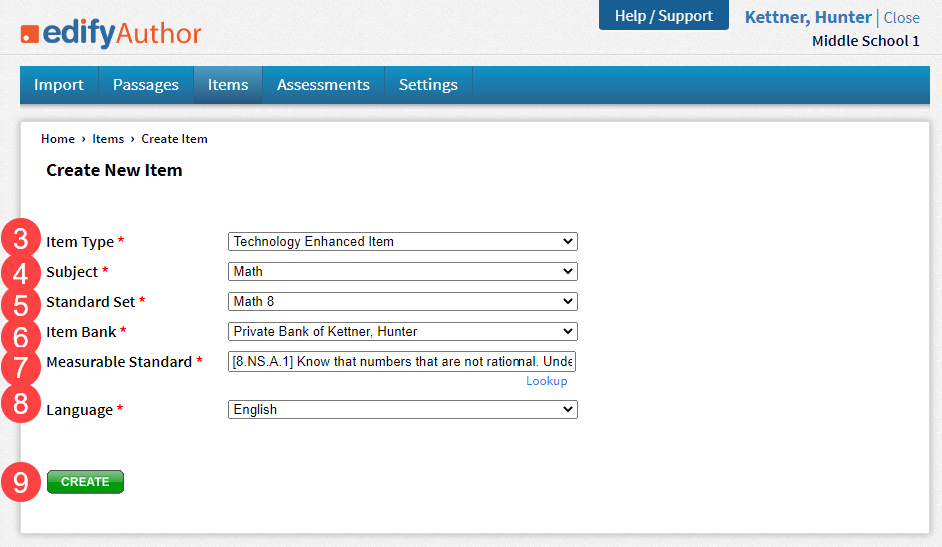Click the Measurable Standard text field
Viewport: 942px width, 547px height.
click(x=402, y=361)
